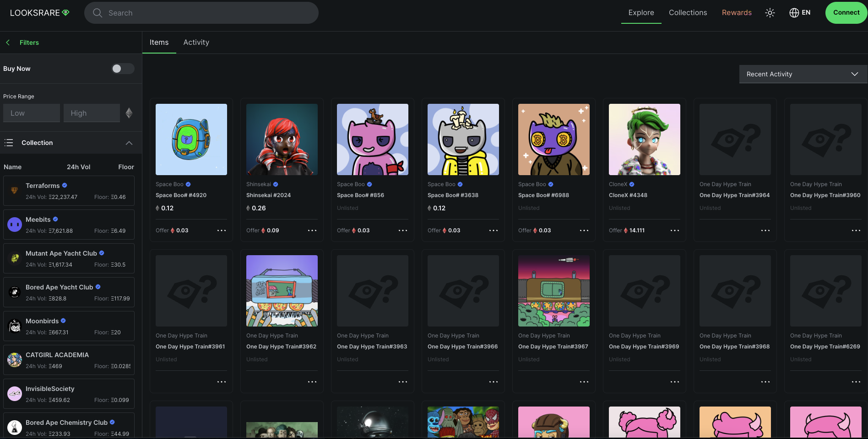Viewport: 868px width, 439px height.
Task: Sort collections by Floor header
Action: (x=126, y=167)
